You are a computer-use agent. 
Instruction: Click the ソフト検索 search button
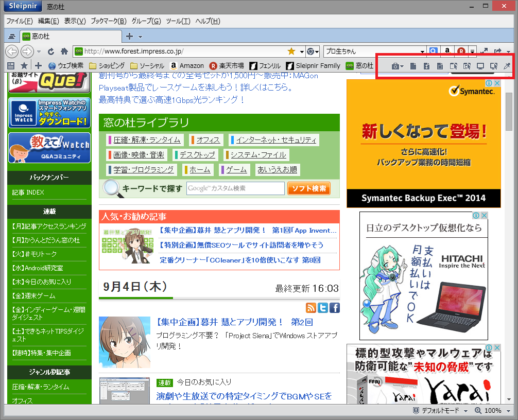point(308,188)
